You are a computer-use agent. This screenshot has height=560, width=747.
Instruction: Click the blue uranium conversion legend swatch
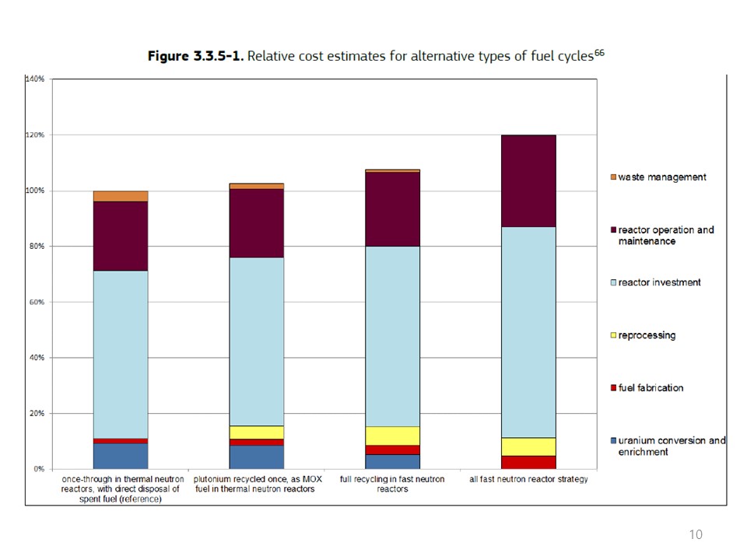pyautogui.click(x=612, y=441)
